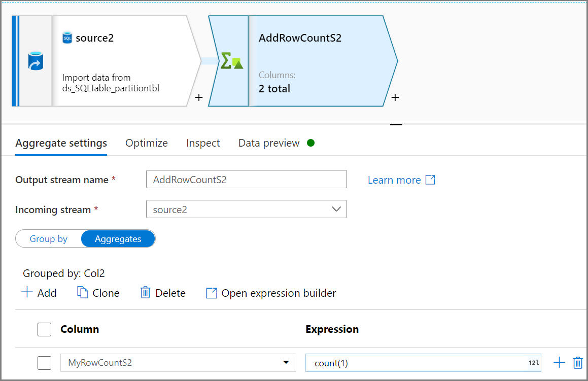The image size is (588, 381).
Task: Open the Inspect tab
Action: point(203,143)
